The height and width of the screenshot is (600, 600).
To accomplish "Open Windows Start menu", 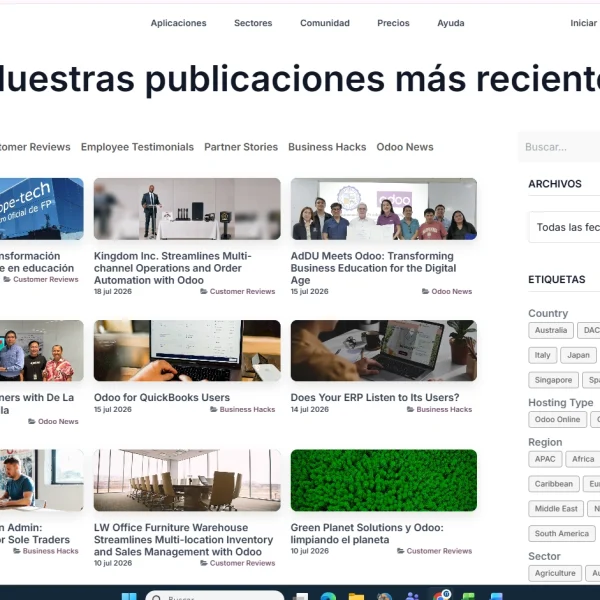I will point(129,597).
